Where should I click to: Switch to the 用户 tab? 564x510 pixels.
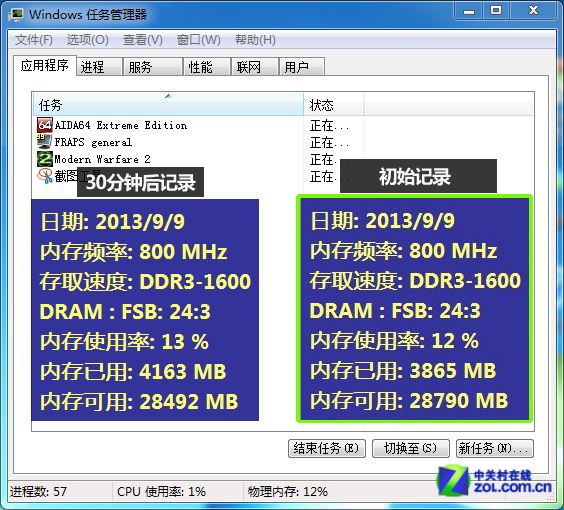pos(302,67)
